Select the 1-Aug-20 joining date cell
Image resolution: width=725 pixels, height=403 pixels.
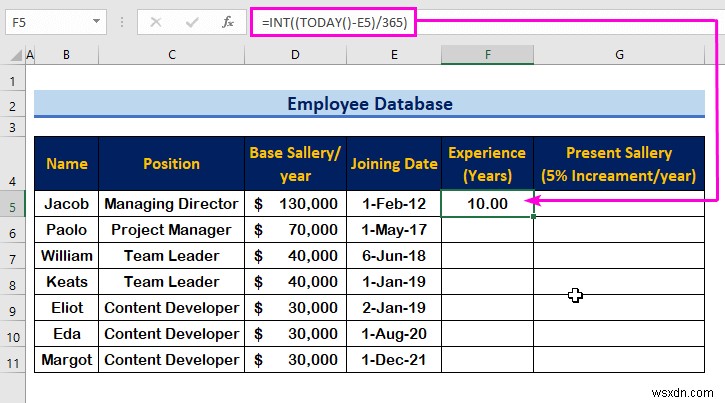coord(394,334)
